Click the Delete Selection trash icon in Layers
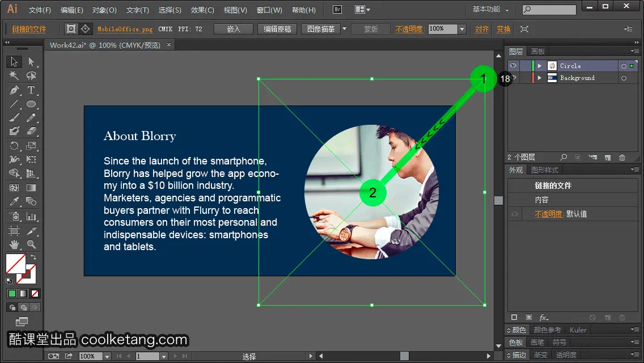The height and width of the screenshot is (363, 644). click(622, 158)
